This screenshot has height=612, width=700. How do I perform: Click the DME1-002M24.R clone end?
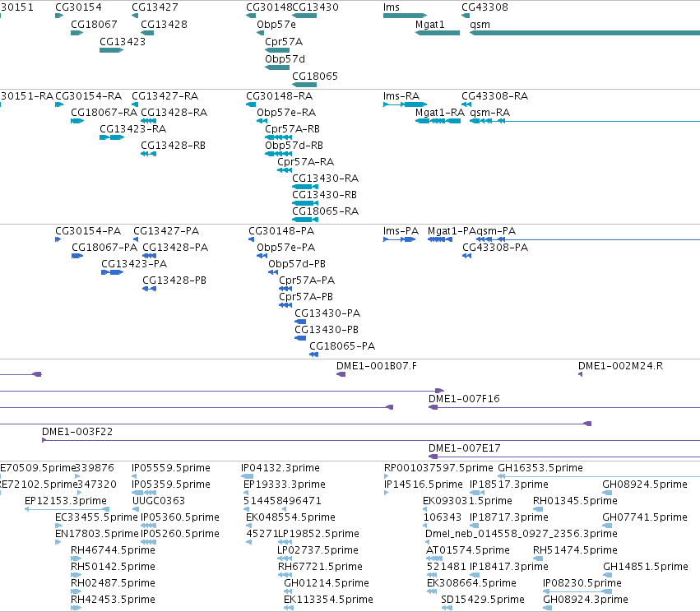coord(581,374)
